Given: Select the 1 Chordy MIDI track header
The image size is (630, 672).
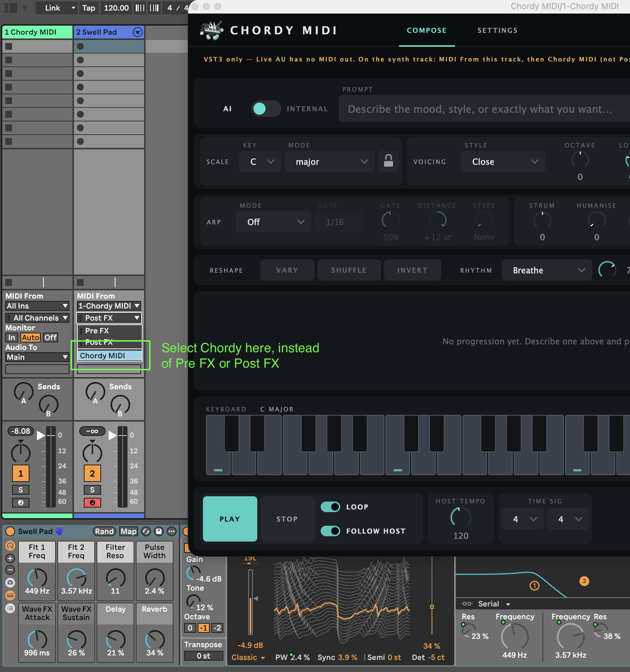Looking at the screenshot, I should (x=37, y=32).
